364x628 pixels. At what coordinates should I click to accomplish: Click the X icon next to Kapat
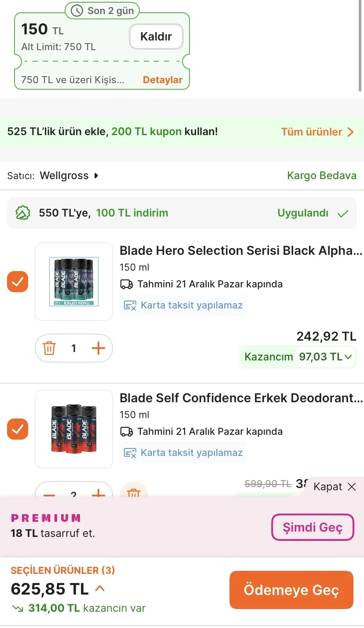352,487
